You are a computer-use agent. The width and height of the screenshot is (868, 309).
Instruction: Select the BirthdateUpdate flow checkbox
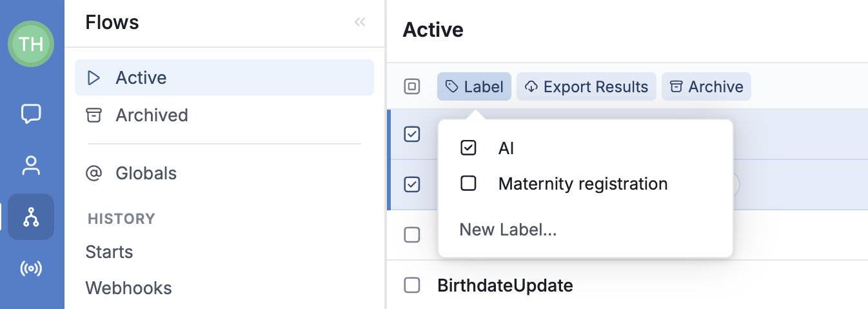click(412, 284)
